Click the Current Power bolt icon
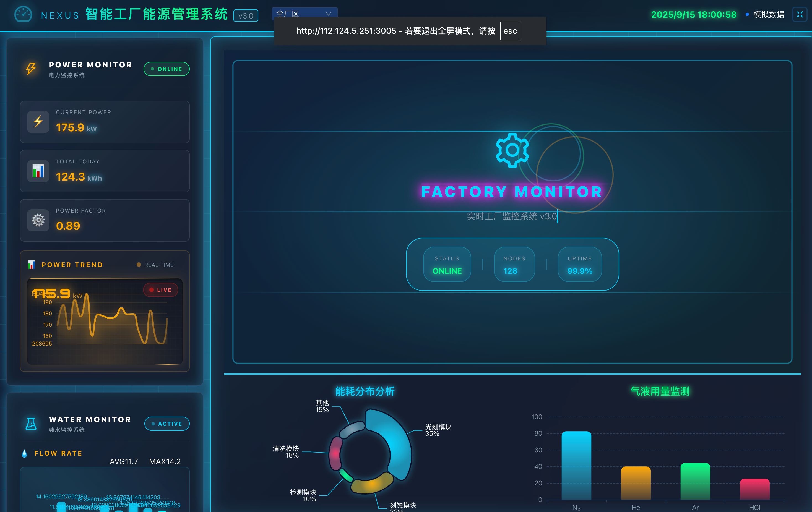This screenshot has height=512, width=812. tap(38, 122)
